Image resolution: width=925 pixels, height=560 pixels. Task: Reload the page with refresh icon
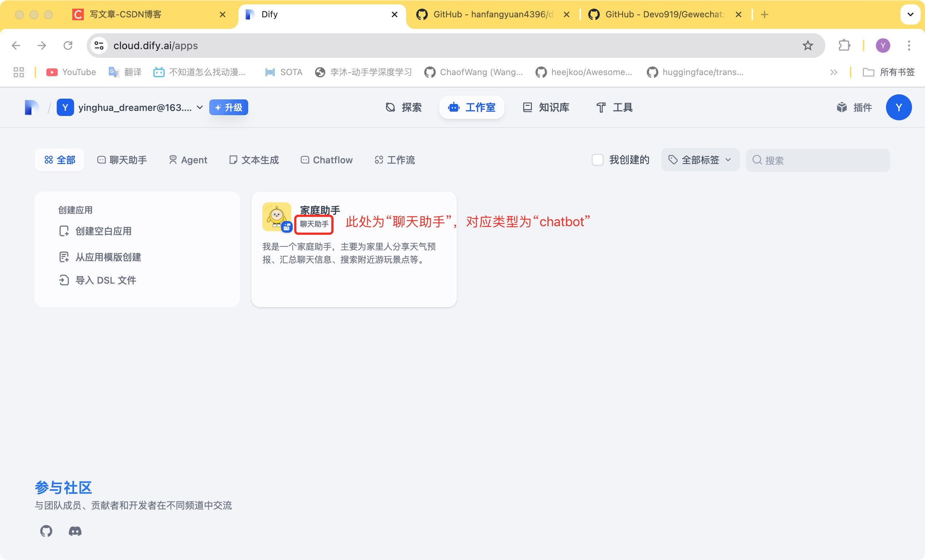tap(68, 46)
